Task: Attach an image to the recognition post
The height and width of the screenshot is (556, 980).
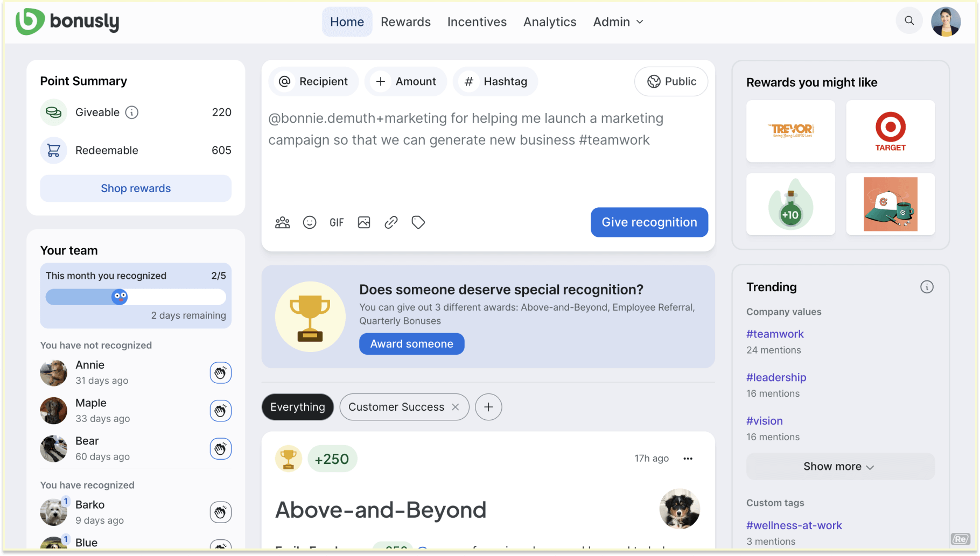Action: pyautogui.click(x=364, y=222)
